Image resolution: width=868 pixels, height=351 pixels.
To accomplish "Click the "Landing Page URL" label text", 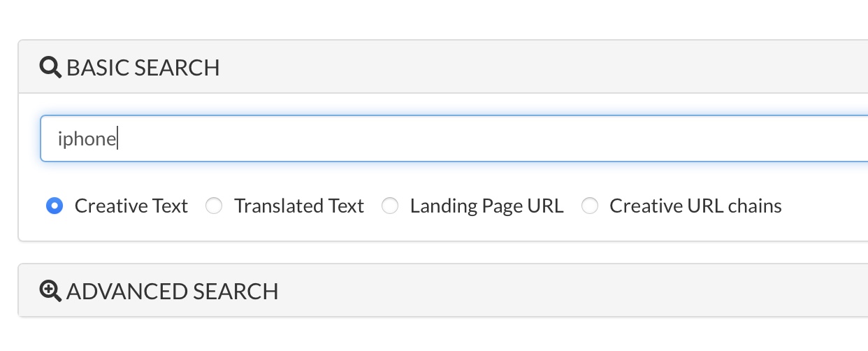I will click(x=486, y=206).
